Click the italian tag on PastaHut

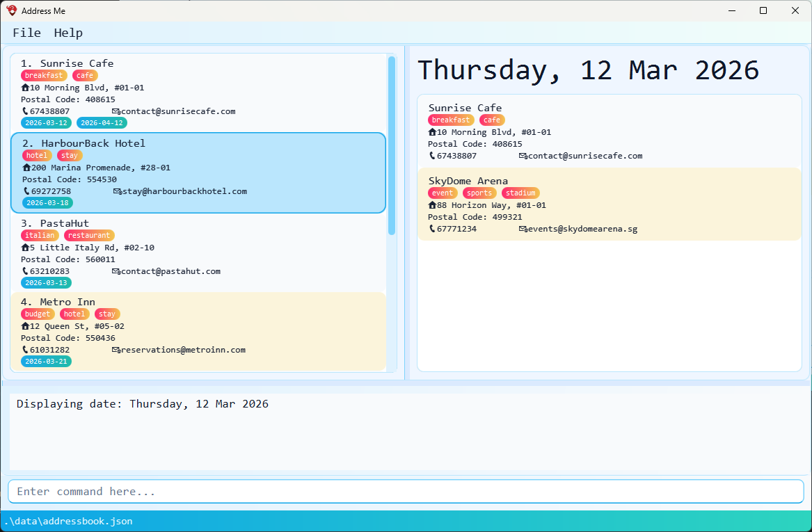point(40,236)
